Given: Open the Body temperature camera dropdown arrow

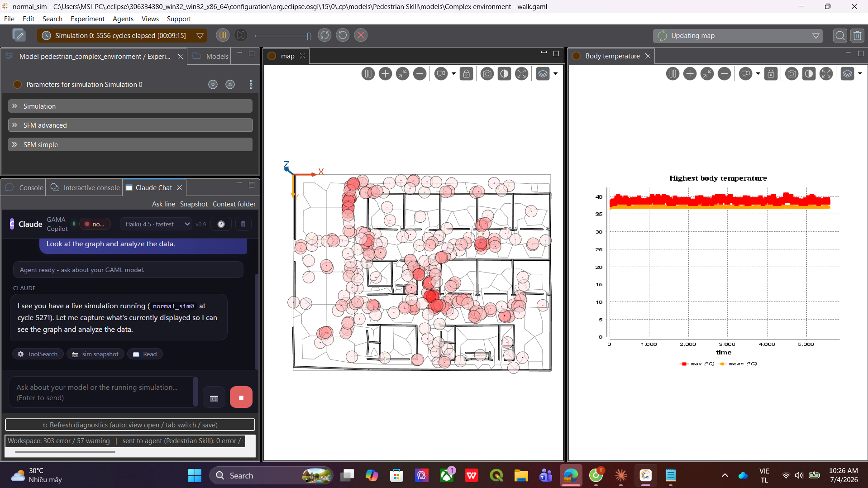Looking at the screenshot, I should (758, 74).
